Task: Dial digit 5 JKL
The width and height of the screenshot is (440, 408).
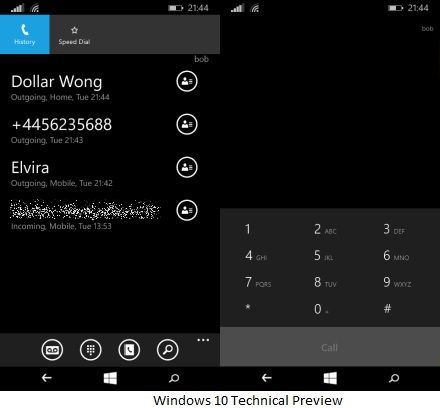Action: click(x=323, y=256)
